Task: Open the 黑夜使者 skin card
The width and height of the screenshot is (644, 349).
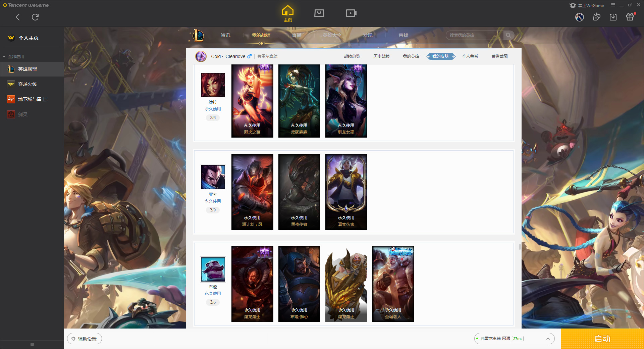Action: point(299,192)
